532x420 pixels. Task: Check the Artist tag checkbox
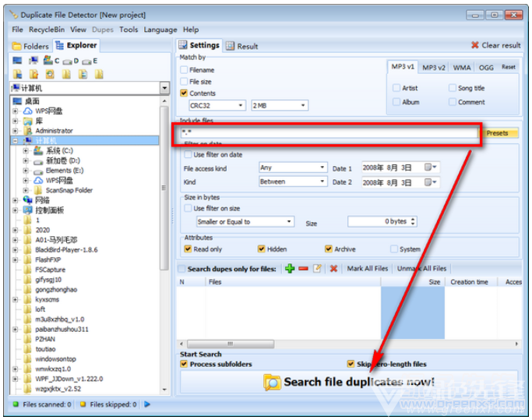click(396, 88)
